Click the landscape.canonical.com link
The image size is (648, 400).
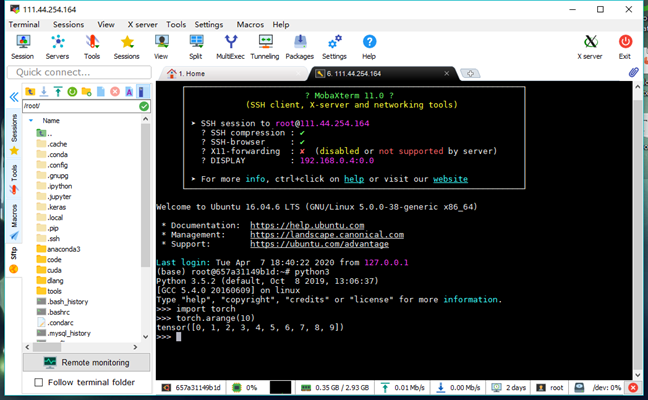click(327, 235)
